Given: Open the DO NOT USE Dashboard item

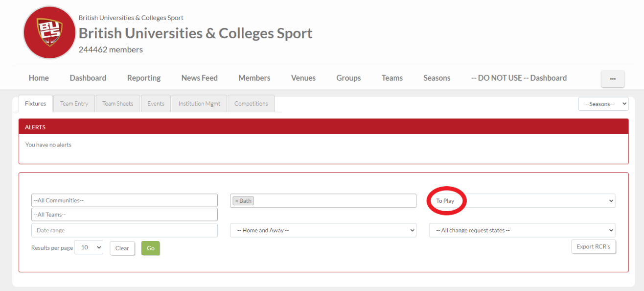Looking at the screenshot, I should (x=519, y=78).
